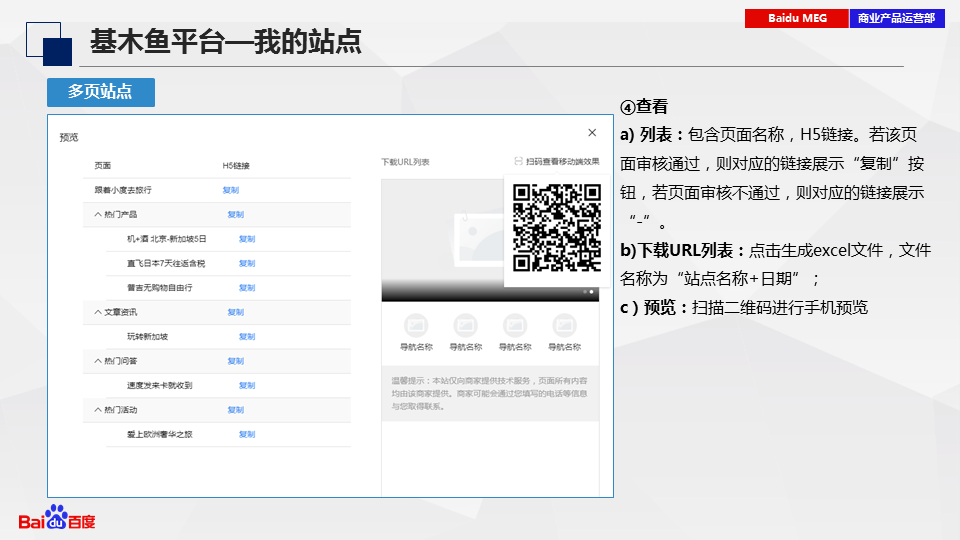Click the 下载URL列表 download link
Viewport: 960px width, 540px height.
tap(405, 162)
